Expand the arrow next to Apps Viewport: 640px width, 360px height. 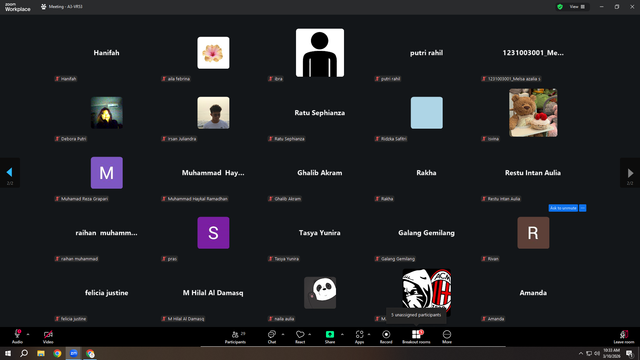(x=369, y=334)
